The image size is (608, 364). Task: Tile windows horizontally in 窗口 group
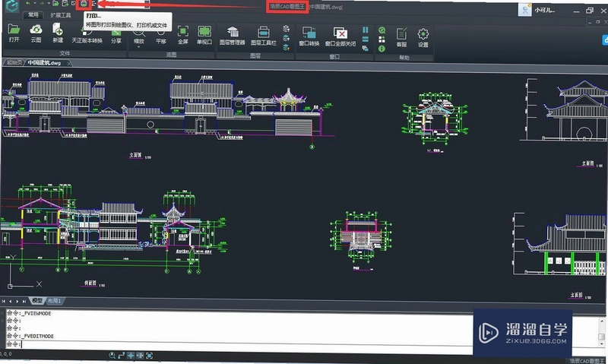[366, 40]
